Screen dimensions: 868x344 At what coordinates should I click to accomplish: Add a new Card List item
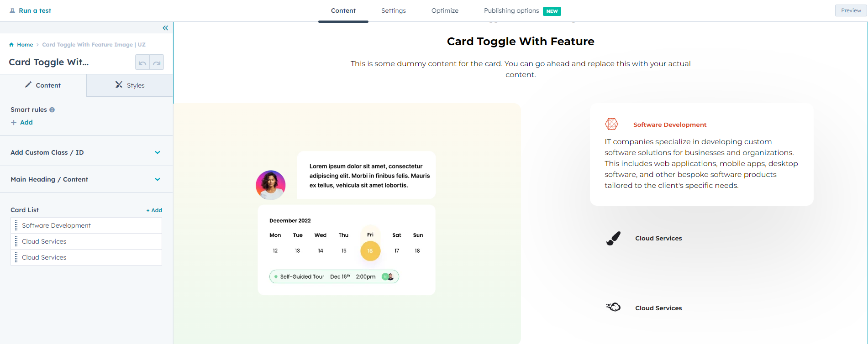(x=154, y=210)
